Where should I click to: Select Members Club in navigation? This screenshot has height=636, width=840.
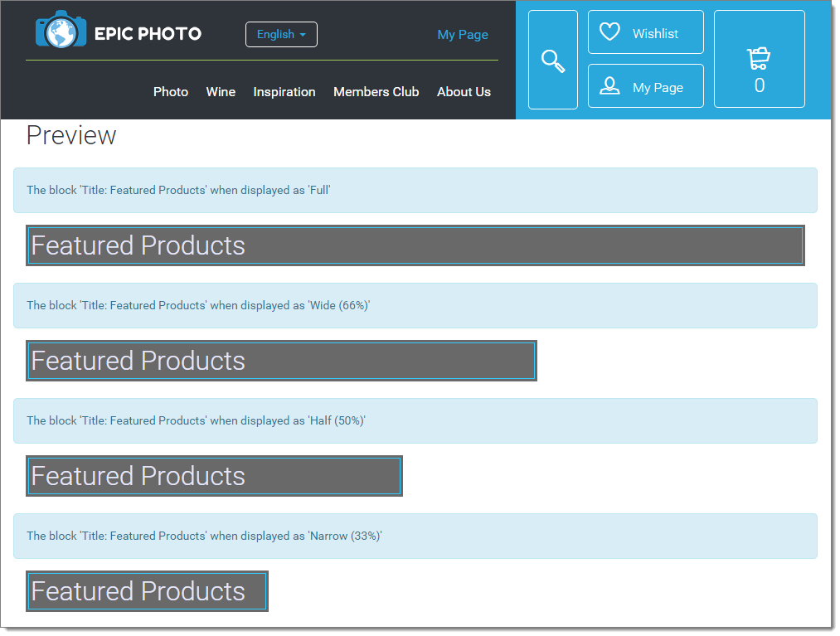[x=376, y=92]
